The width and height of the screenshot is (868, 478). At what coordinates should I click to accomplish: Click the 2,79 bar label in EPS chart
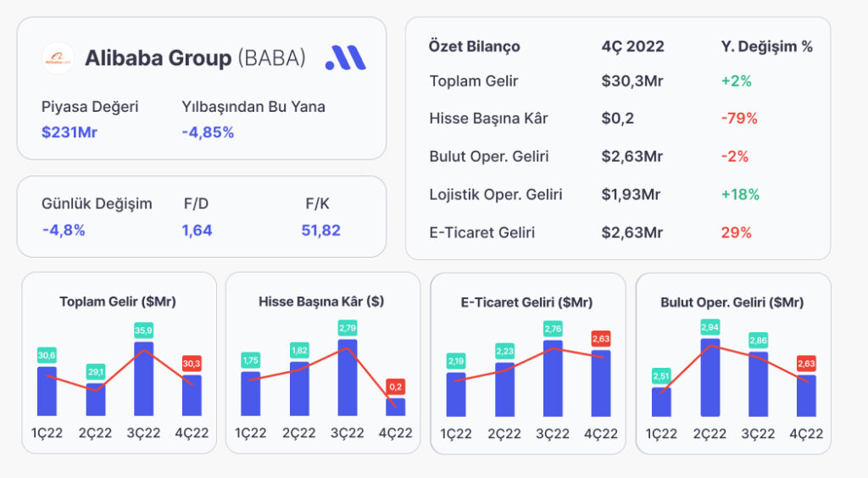(347, 327)
